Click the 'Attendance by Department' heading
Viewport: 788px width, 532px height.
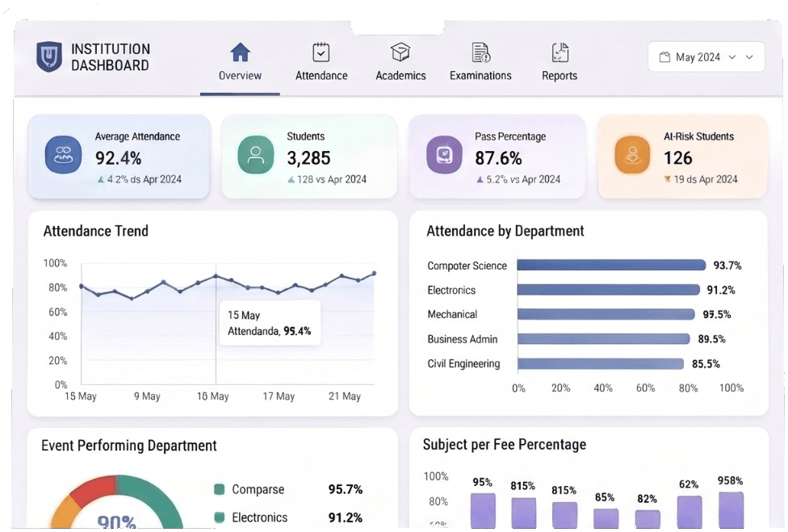pyautogui.click(x=505, y=231)
